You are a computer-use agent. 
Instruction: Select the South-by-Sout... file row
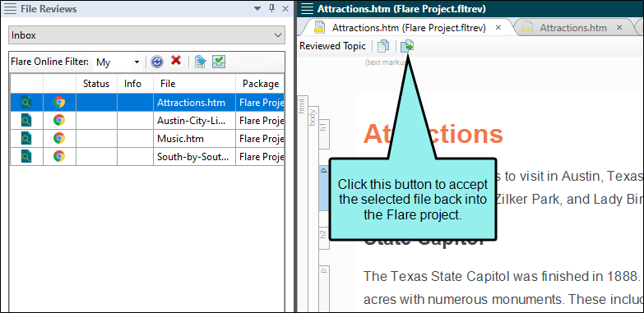point(147,156)
